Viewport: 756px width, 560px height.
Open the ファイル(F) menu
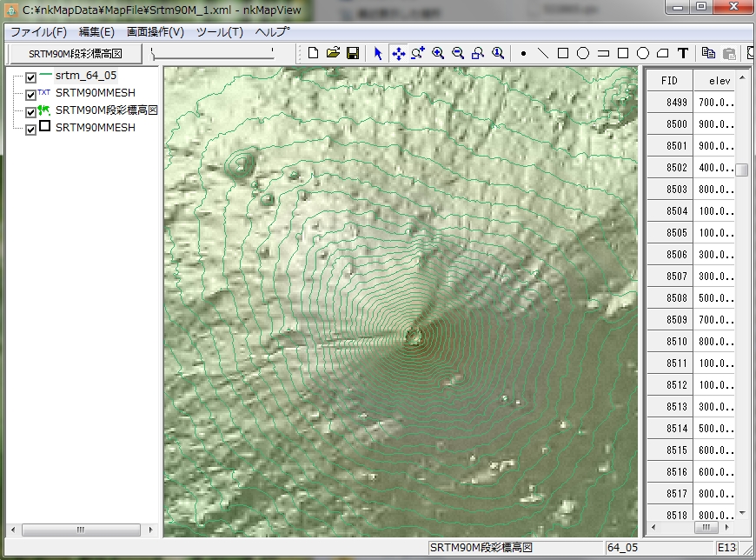(38, 32)
